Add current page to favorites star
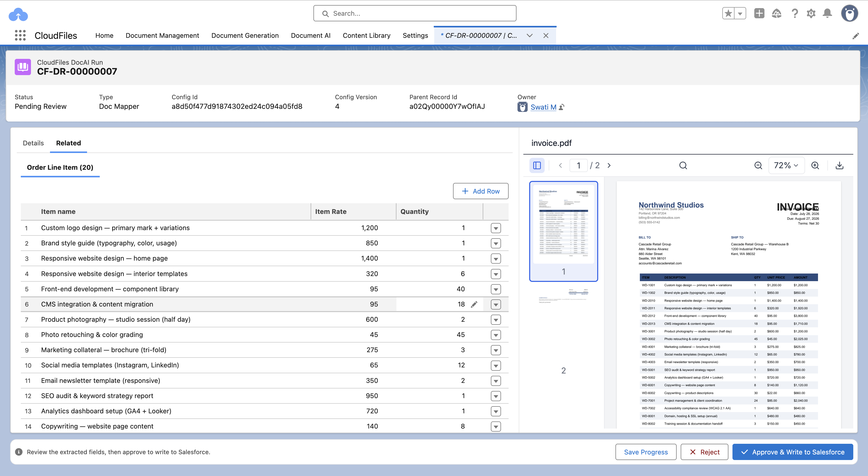The width and height of the screenshot is (868, 476). (x=728, y=13)
